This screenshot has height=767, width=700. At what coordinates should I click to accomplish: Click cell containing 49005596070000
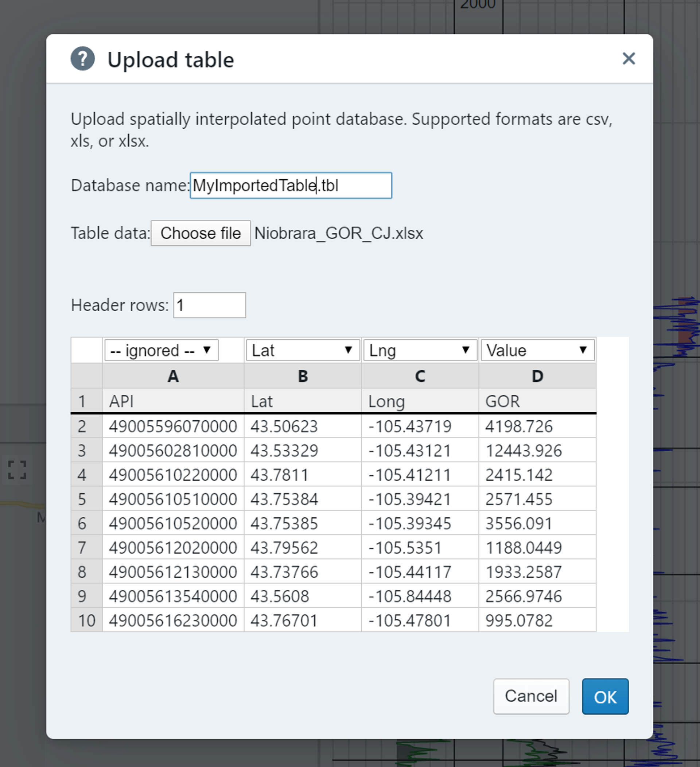[x=173, y=426]
